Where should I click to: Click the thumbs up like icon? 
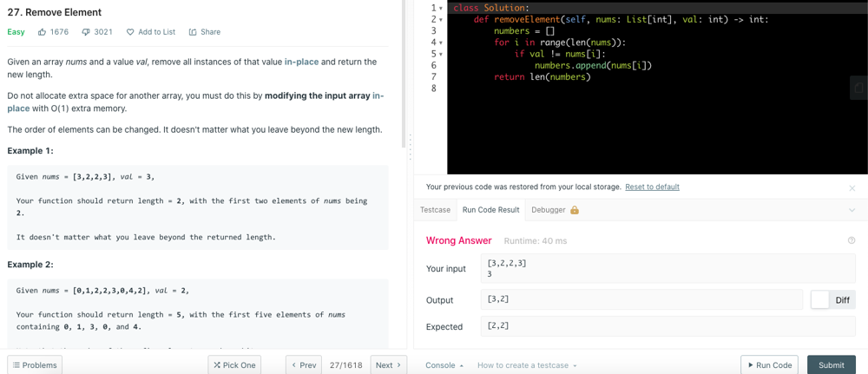click(42, 32)
